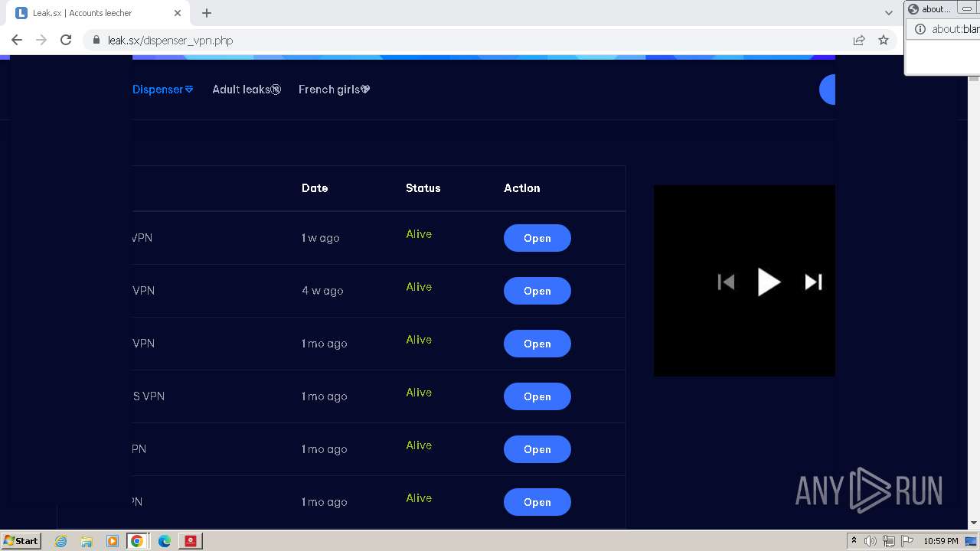Select the '4 w ago' date cell
The width and height of the screenshot is (980, 551).
point(322,291)
